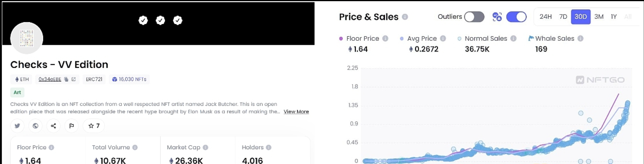644x164 pixels.
Task: Click info icon next to Holders
Action: (268, 148)
